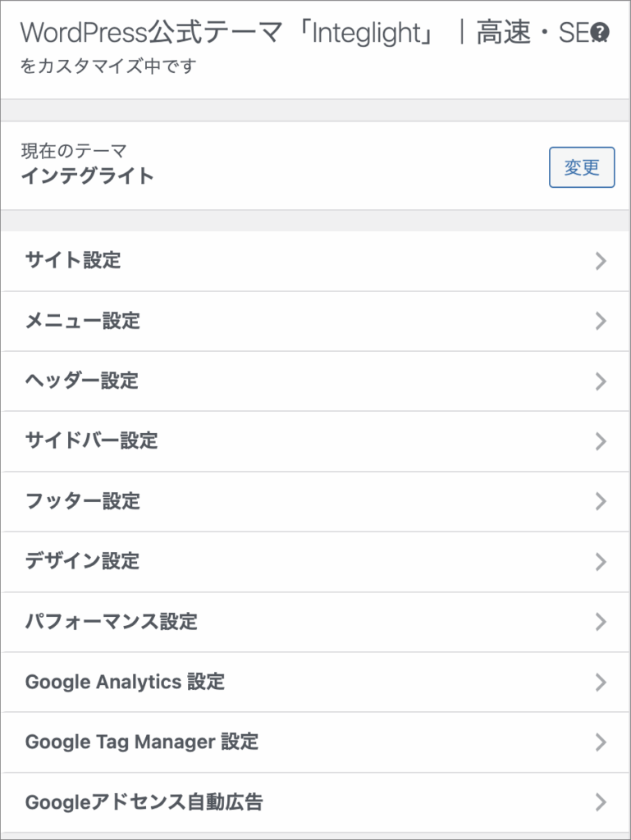Expand the サイト設定 chevron arrow
This screenshot has height=840, width=631.
tap(601, 261)
